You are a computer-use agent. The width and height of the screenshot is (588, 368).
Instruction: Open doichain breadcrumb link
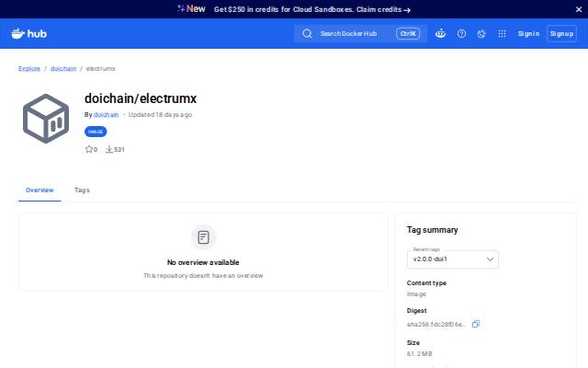63,69
